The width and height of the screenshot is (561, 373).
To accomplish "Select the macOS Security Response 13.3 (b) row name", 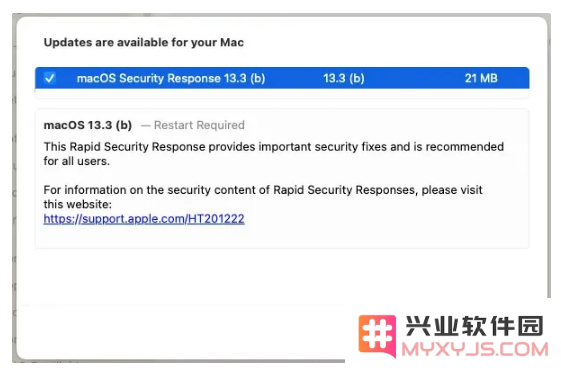I will (171, 78).
